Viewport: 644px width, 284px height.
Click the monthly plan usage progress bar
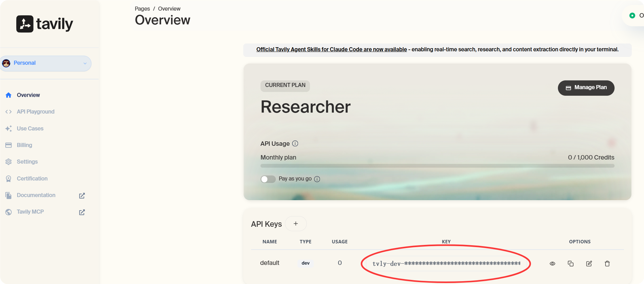pos(437,166)
